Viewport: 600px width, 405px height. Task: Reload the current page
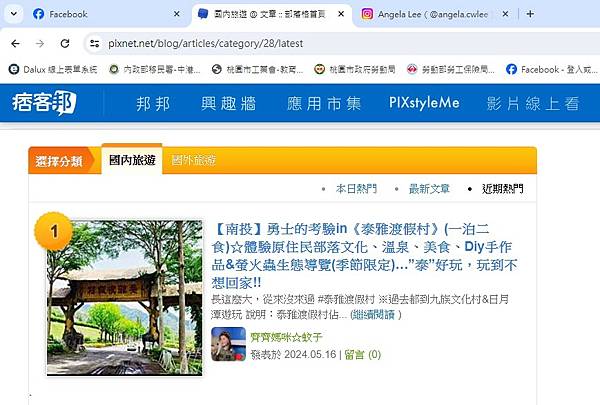pyautogui.click(x=65, y=44)
